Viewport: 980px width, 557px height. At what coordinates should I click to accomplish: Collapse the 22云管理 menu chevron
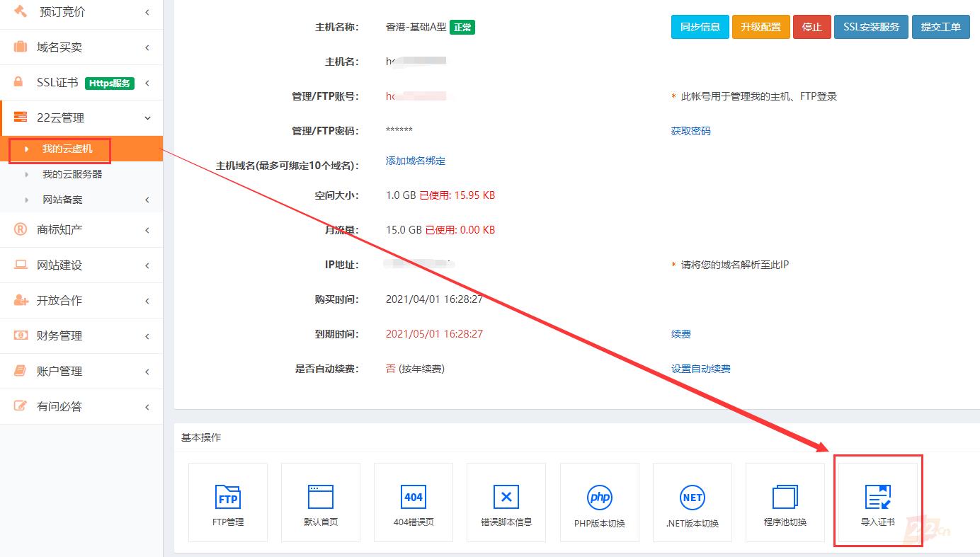coord(147,118)
